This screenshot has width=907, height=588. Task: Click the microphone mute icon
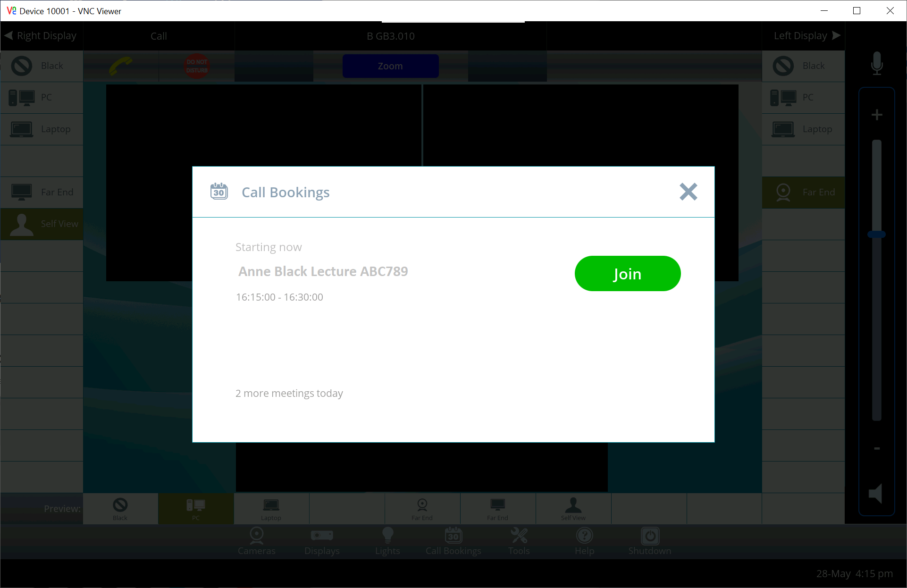[877, 64]
